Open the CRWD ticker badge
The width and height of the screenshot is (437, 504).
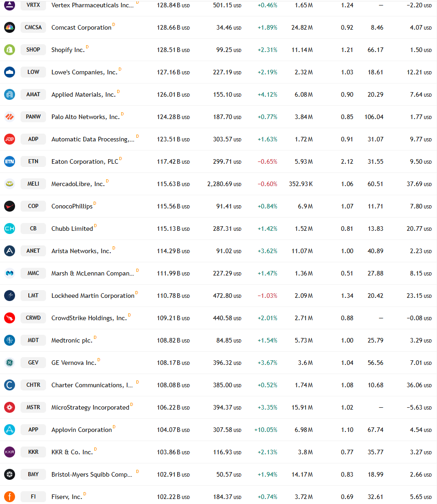(x=33, y=318)
